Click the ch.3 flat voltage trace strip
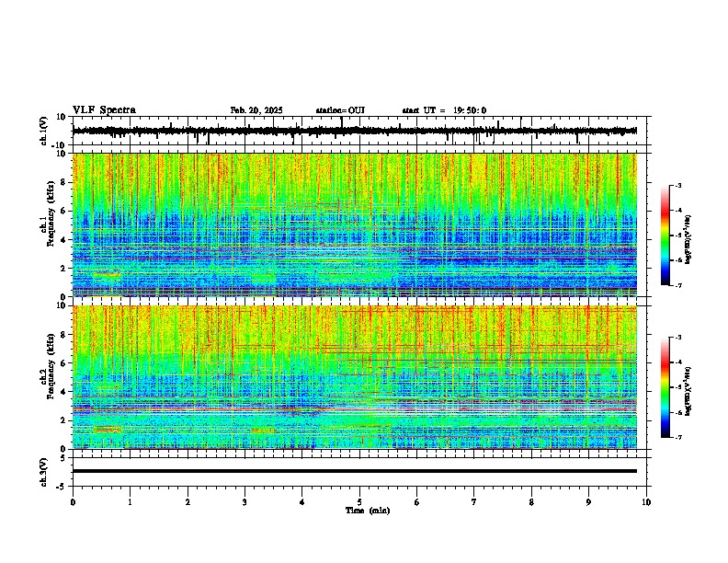 point(355,471)
